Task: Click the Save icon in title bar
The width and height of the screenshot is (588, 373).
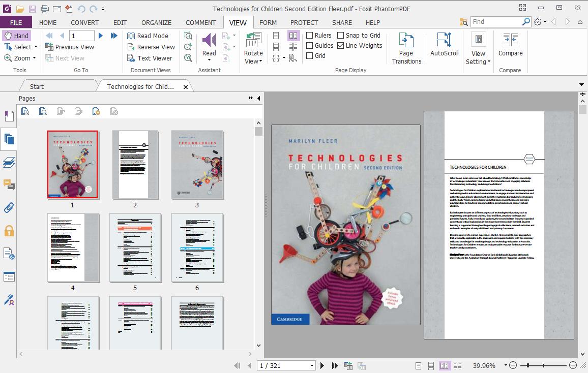Action: [x=32, y=9]
